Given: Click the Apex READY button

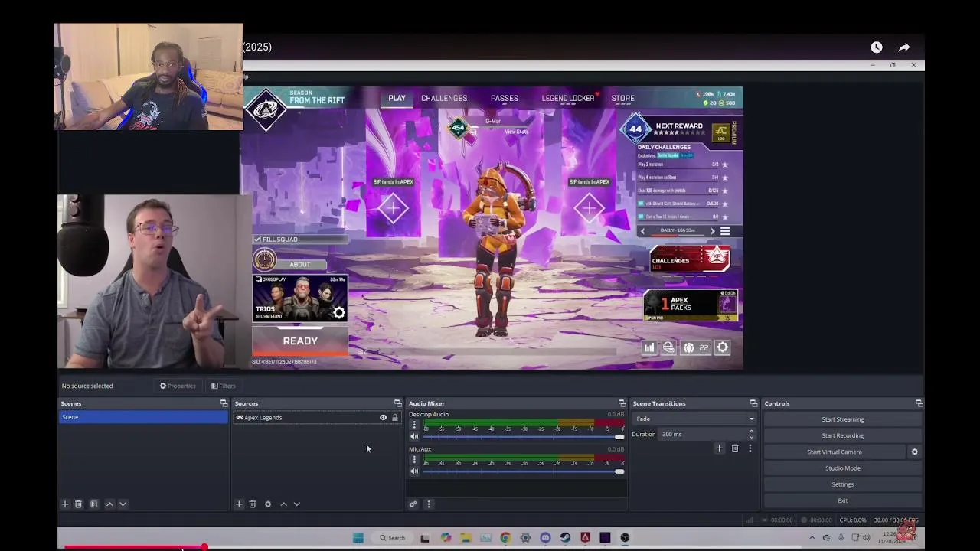Looking at the screenshot, I should click(300, 341).
